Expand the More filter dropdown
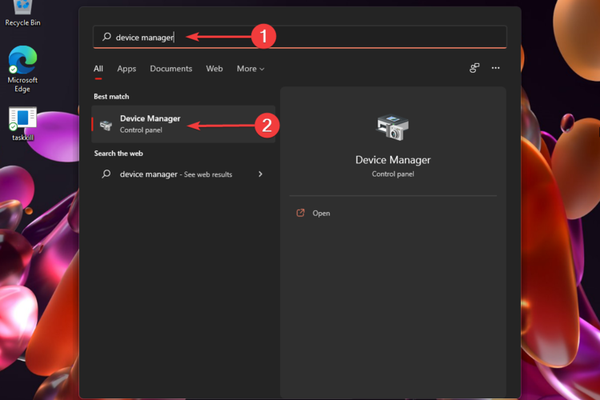Image resolution: width=600 pixels, height=400 pixels. coord(250,69)
